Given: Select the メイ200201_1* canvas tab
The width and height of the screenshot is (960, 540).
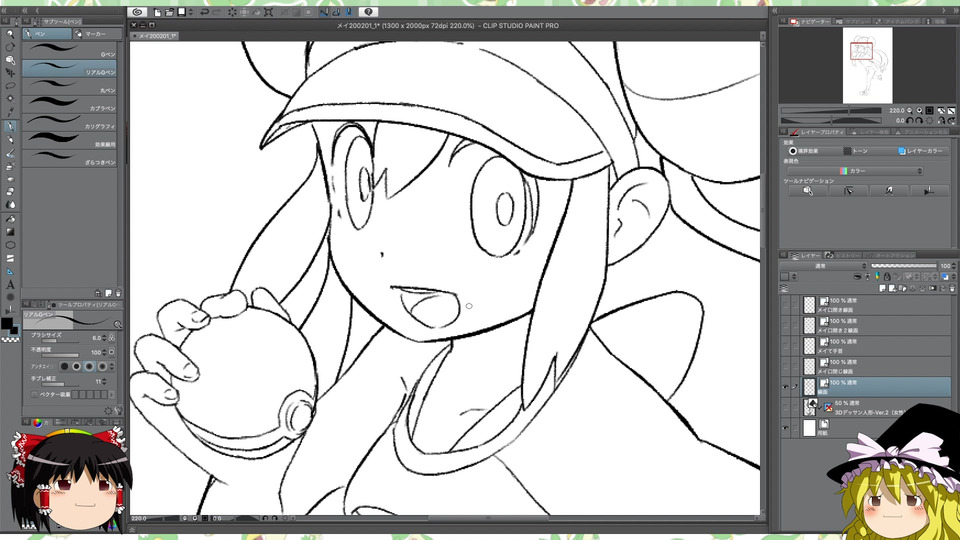Looking at the screenshot, I should [x=154, y=36].
